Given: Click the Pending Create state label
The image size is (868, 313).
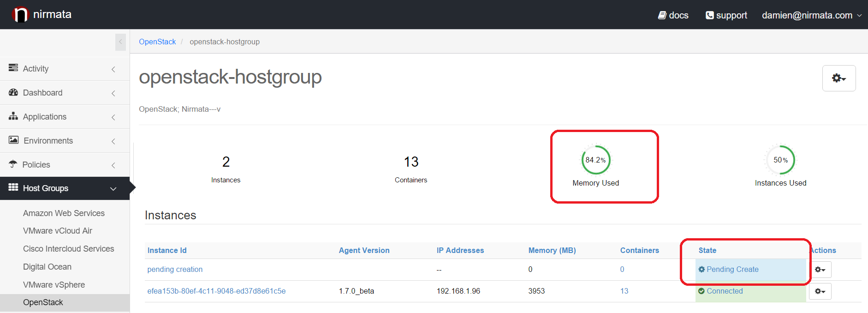Looking at the screenshot, I should (x=732, y=269).
